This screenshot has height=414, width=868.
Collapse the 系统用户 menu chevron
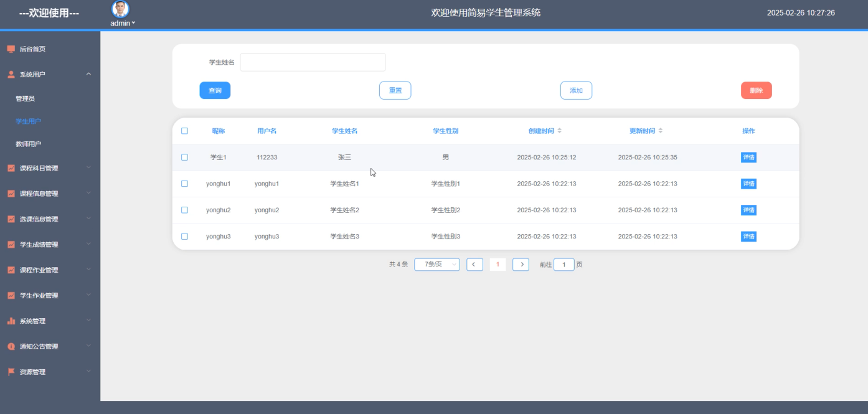coord(88,74)
